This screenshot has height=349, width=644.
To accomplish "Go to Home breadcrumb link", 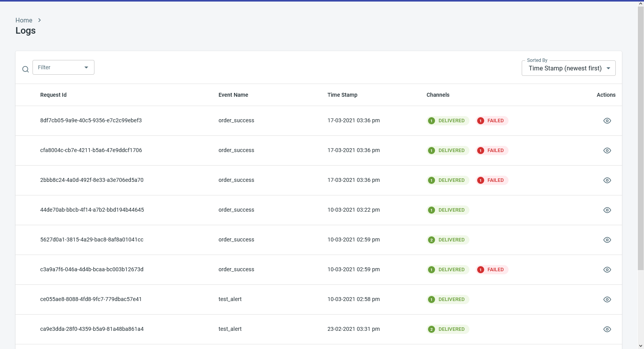I will [x=24, y=20].
